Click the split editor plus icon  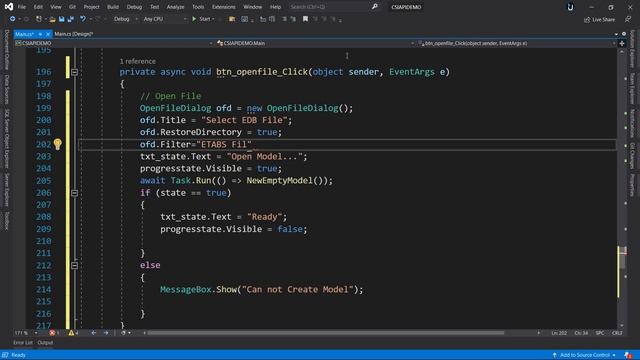tap(622, 43)
